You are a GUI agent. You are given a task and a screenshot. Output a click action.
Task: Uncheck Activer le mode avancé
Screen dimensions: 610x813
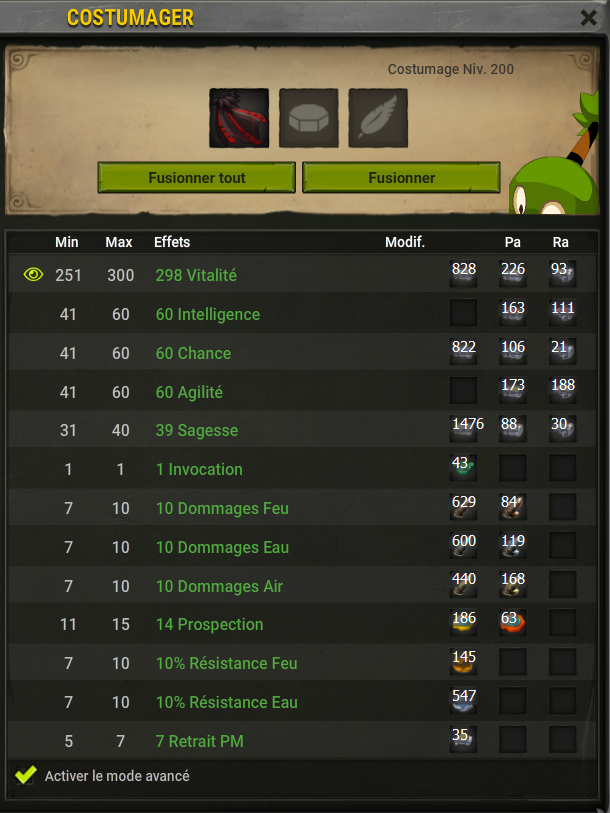(x=25, y=775)
